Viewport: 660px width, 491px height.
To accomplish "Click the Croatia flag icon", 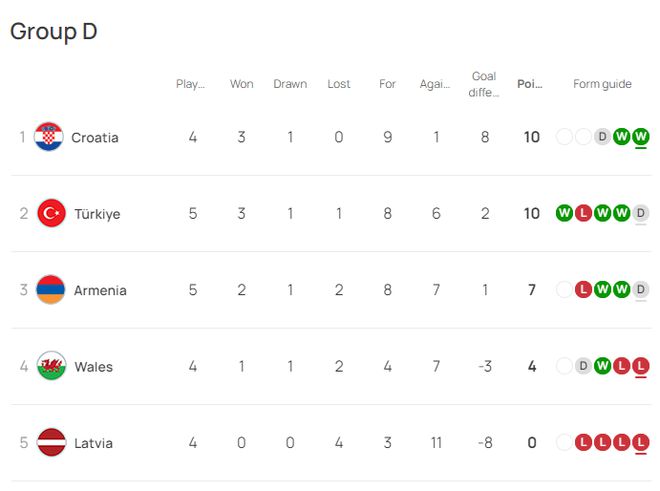I will (48, 137).
